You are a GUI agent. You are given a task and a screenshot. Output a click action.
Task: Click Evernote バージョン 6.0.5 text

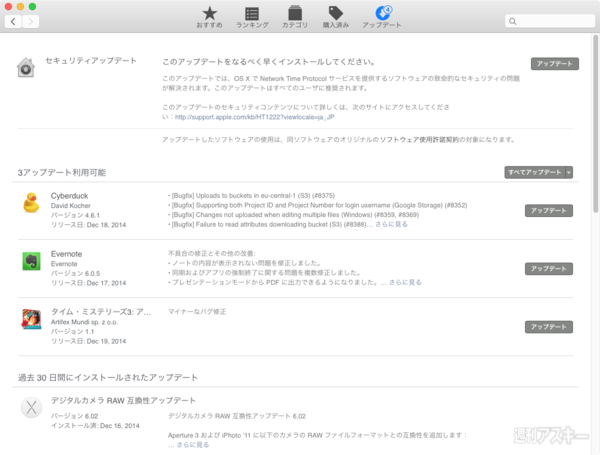pos(75,274)
